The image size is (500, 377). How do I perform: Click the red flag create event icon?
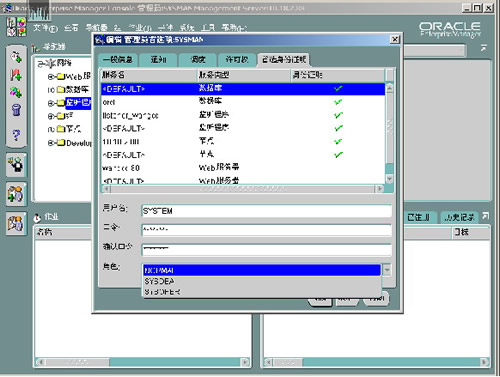point(16,75)
